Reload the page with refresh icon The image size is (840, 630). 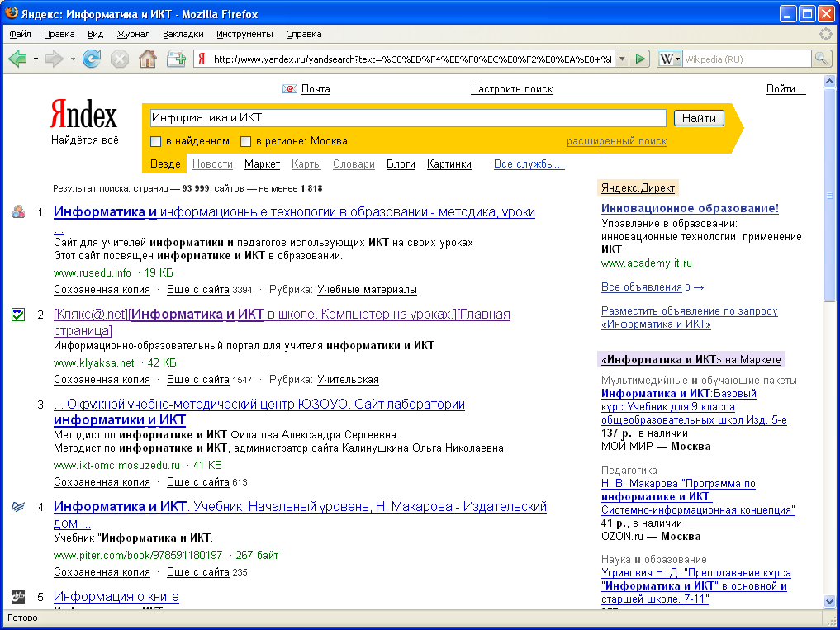(92, 59)
